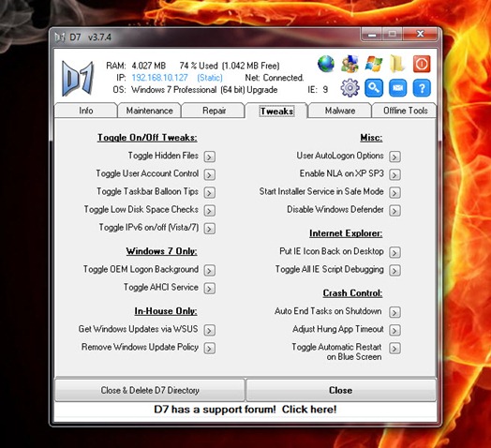Run Put IE Icon Back on Desktop arrow

(x=394, y=252)
